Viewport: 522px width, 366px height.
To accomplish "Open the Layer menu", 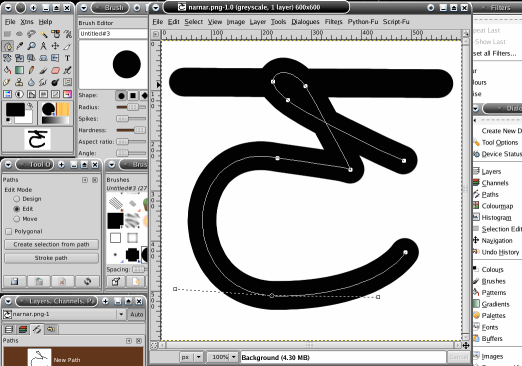I will (x=258, y=22).
